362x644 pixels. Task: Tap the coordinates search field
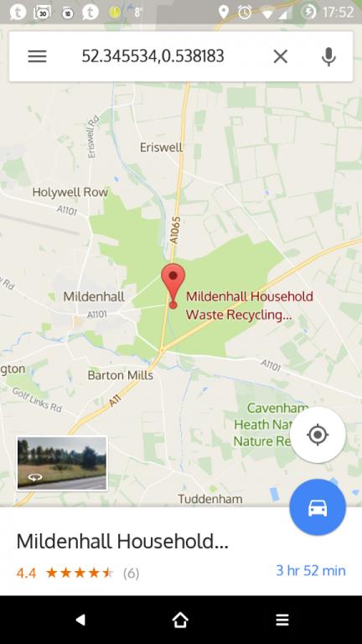[x=153, y=56]
